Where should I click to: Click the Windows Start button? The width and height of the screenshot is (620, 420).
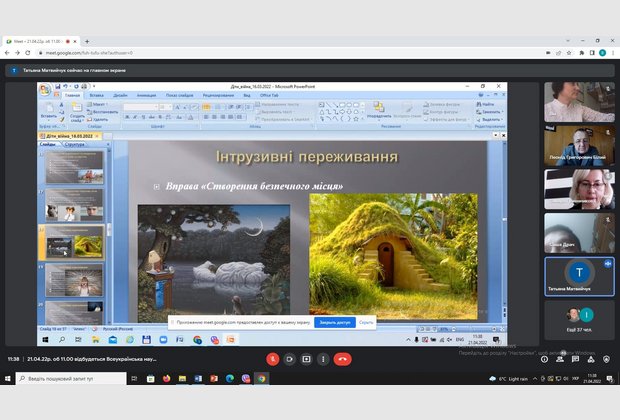click(7, 378)
